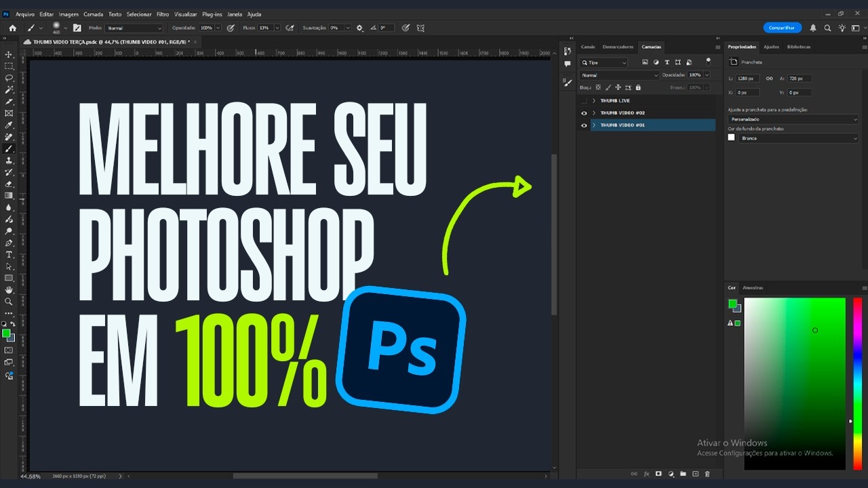The image size is (868, 488).
Task: Toggle layer filtering on/off switch
Action: click(709, 61)
